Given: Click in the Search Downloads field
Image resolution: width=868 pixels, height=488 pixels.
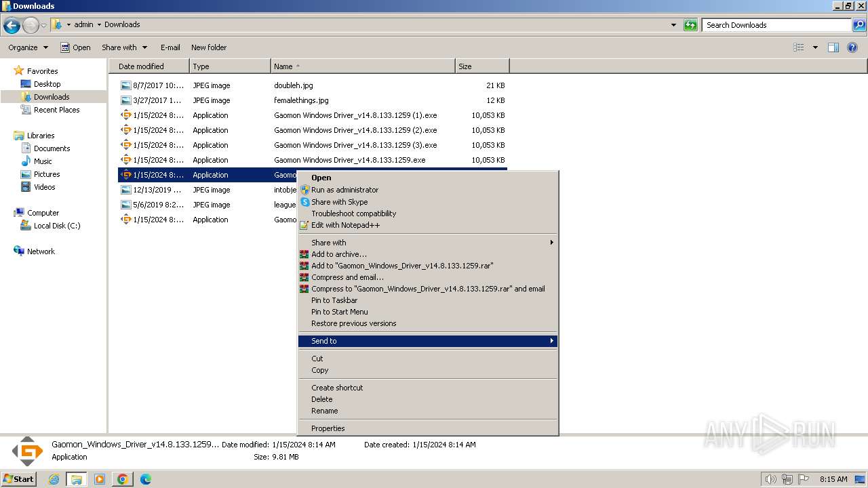Looking at the screenshot, I should (x=776, y=25).
